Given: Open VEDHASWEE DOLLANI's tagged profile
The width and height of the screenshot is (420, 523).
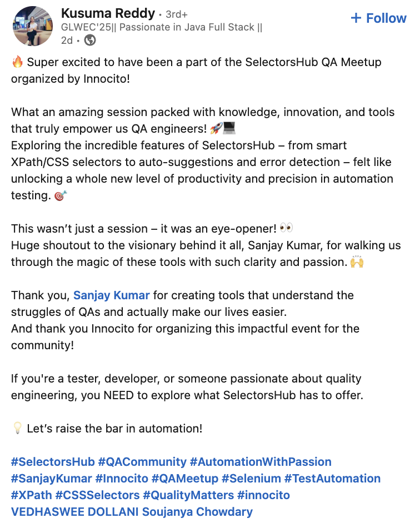Looking at the screenshot, I should [x=75, y=512].
